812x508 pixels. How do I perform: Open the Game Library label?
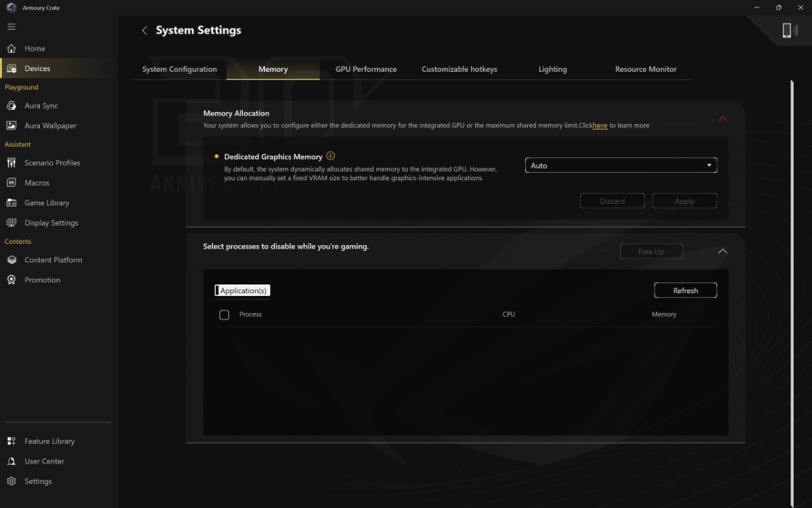coord(47,203)
